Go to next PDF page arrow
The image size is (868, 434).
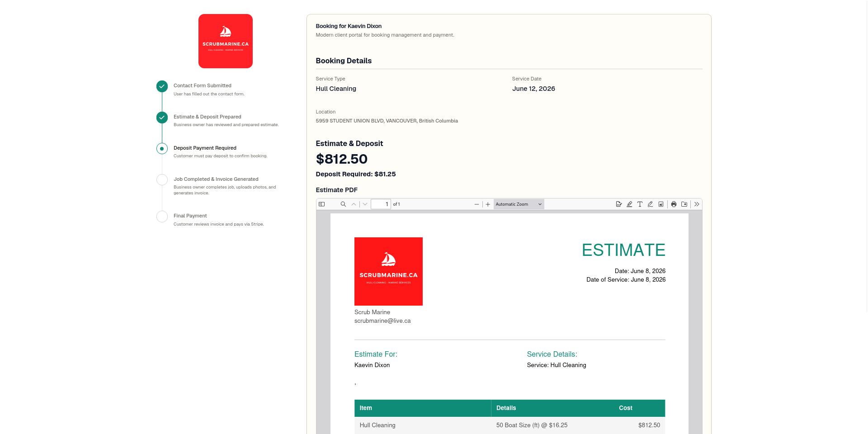[x=365, y=204]
